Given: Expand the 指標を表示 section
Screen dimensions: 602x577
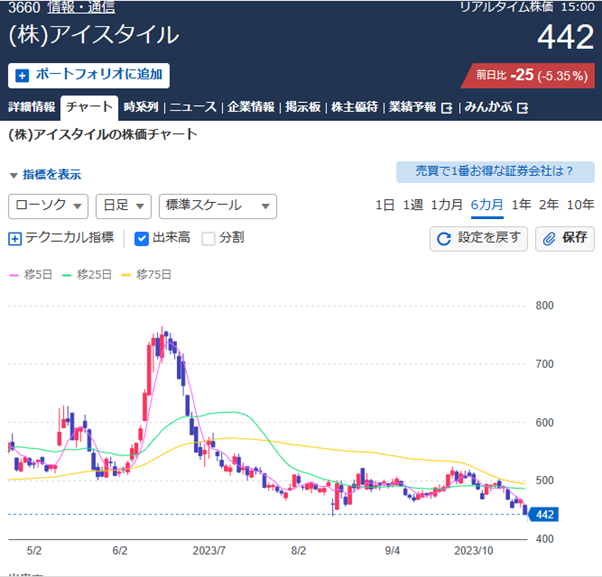Looking at the screenshot, I should pyautogui.click(x=45, y=175).
